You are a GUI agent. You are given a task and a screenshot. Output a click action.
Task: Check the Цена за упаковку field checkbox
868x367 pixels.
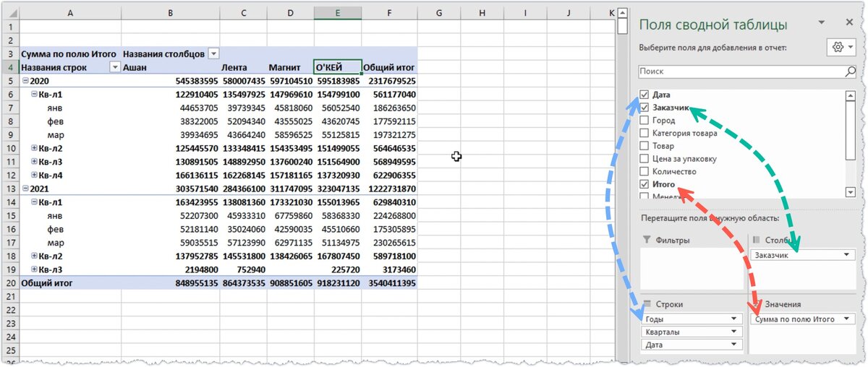click(x=644, y=159)
